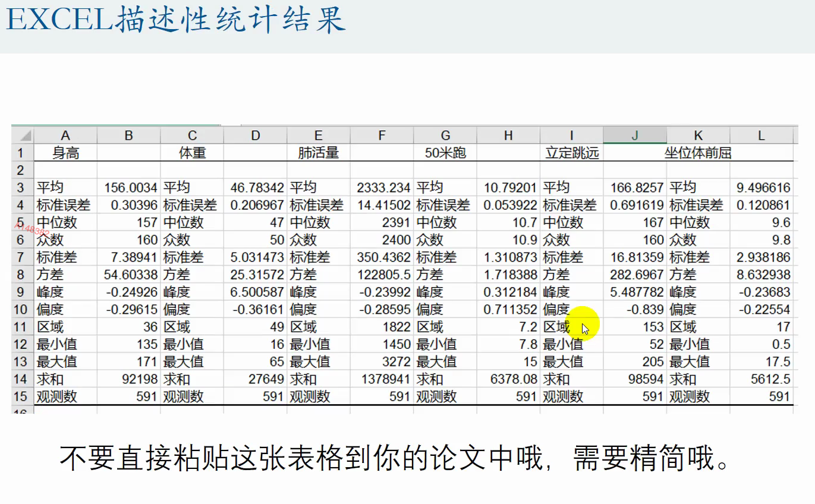Select column header L

761,136
